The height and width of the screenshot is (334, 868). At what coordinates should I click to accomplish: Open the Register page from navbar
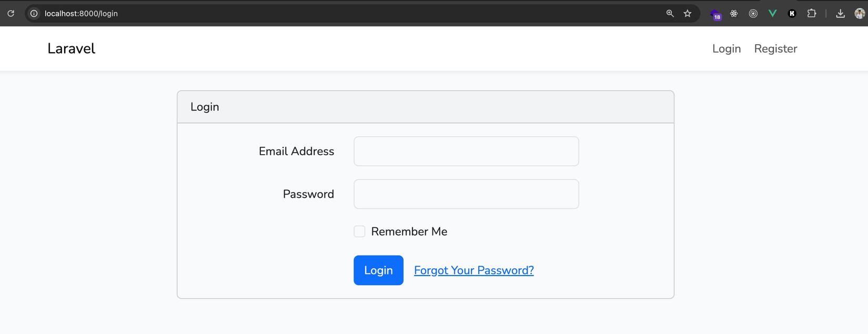[775, 49]
